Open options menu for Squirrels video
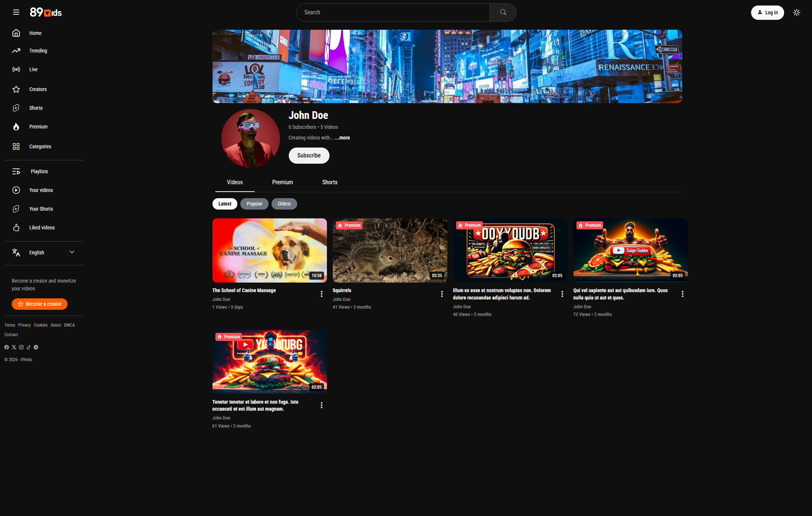Viewport: 812px width, 516px height. click(442, 294)
